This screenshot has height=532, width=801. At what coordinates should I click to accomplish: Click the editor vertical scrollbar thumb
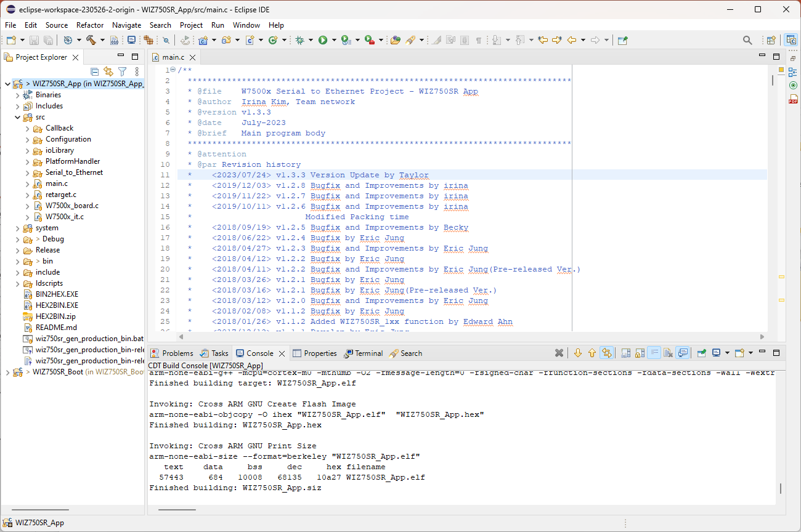tap(773, 80)
